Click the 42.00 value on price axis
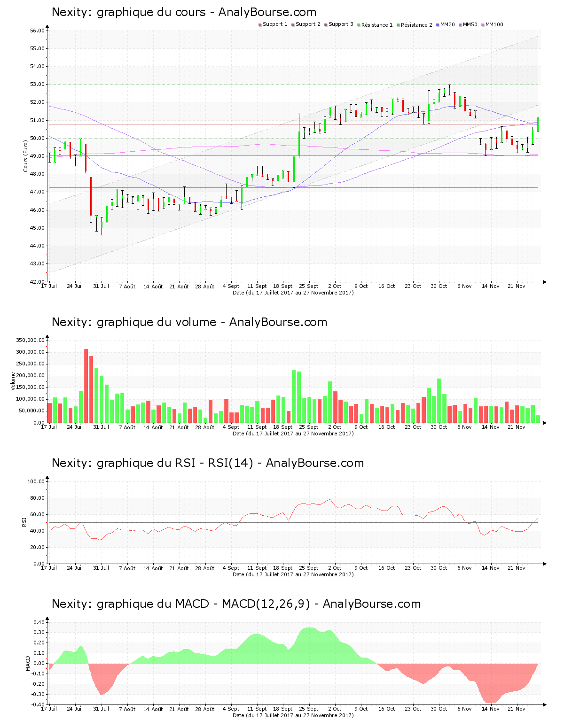The height and width of the screenshot is (728, 564). (x=37, y=282)
